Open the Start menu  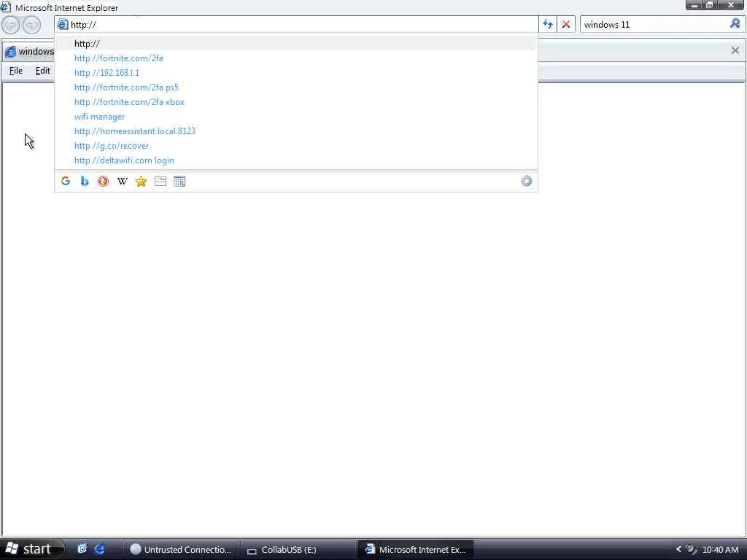click(31, 549)
